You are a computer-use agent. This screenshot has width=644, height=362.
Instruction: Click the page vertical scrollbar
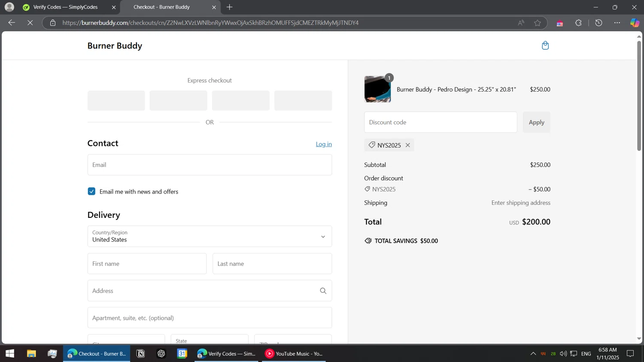(x=639, y=96)
